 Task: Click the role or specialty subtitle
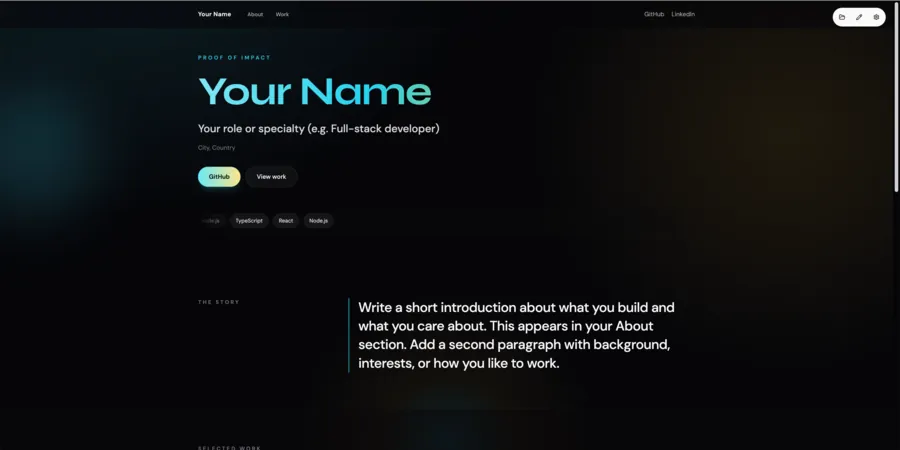coord(319,129)
